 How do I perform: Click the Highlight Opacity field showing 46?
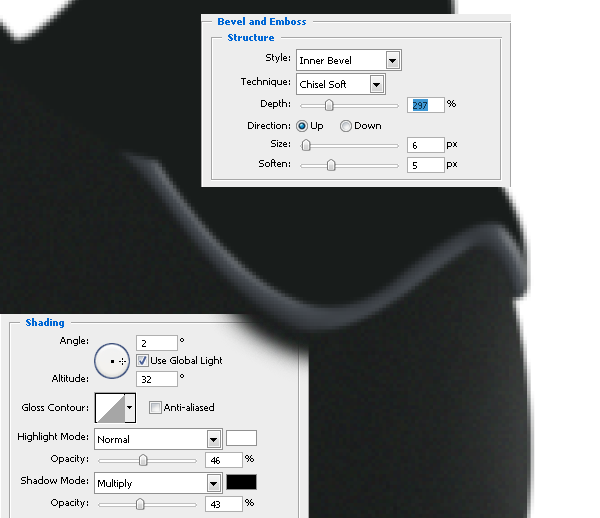click(224, 460)
